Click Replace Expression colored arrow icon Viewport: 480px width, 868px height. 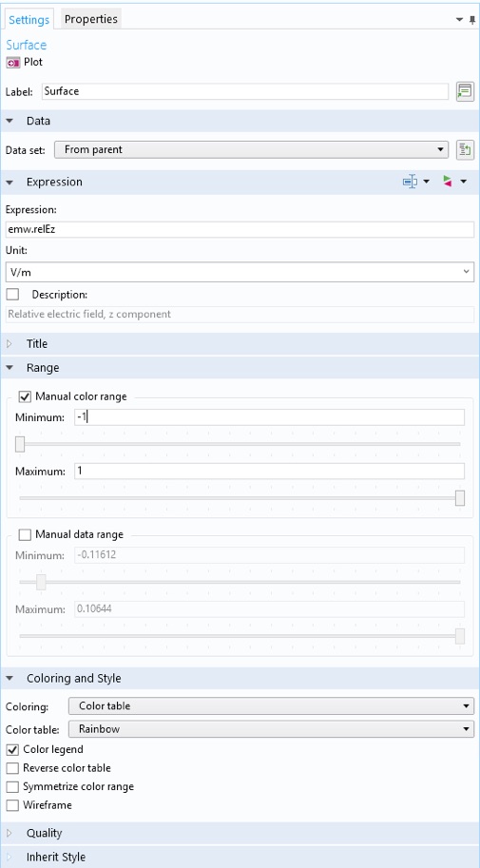448,182
